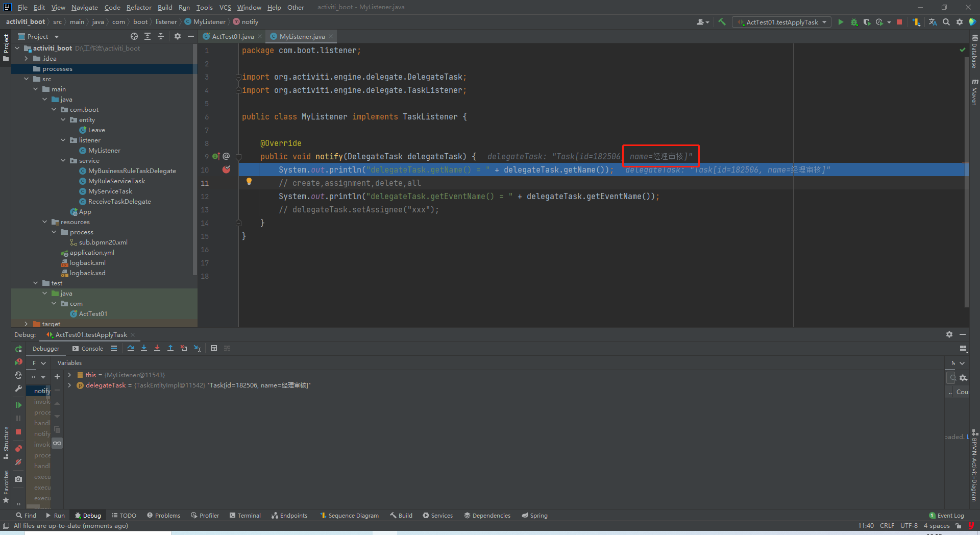Close the MyListener.java editor tab

(331, 36)
